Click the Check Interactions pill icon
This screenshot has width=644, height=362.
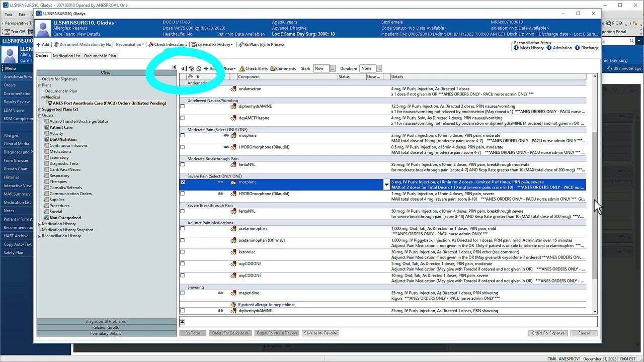[151, 45]
